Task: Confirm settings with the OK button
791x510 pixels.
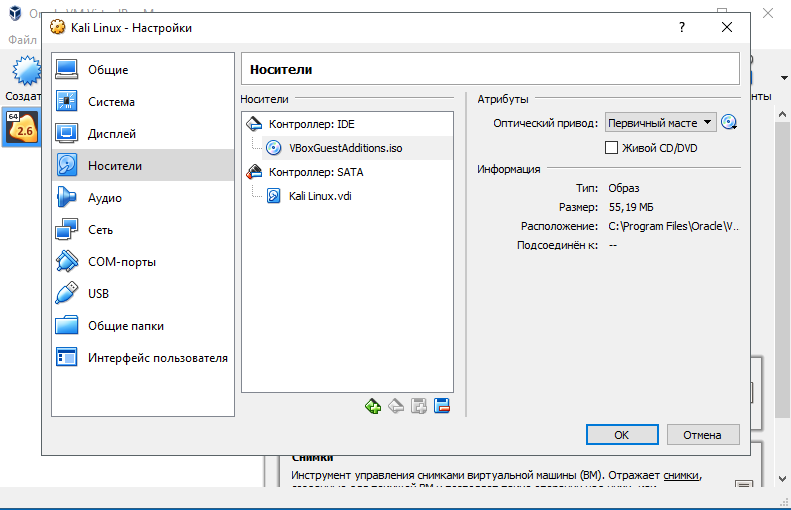Action: click(x=622, y=434)
